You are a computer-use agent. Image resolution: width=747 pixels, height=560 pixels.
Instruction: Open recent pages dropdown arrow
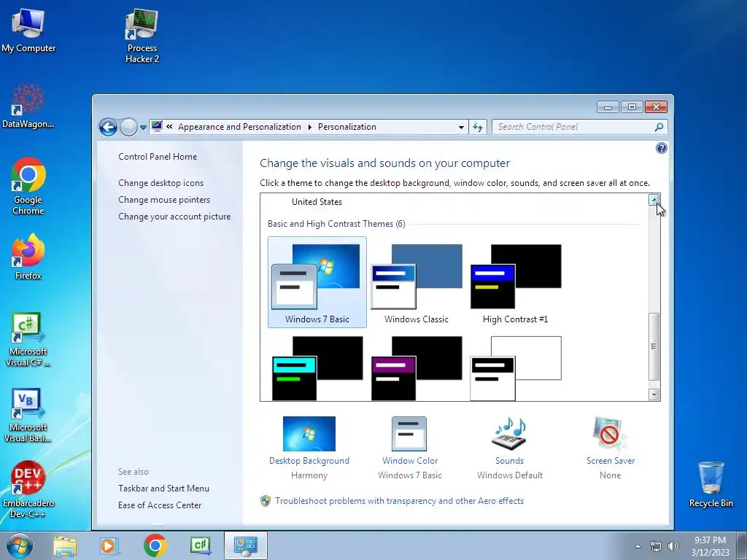tap(143, 128)
